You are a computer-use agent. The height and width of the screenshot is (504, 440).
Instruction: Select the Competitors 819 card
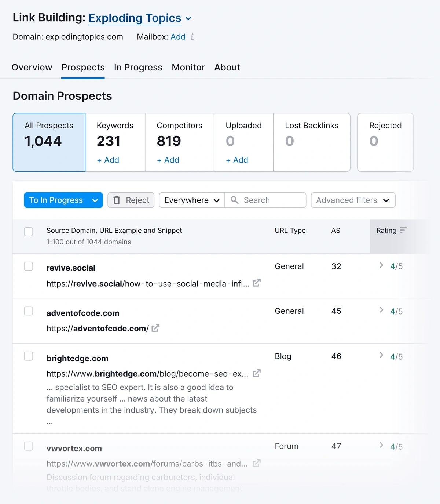coord(180,142)
